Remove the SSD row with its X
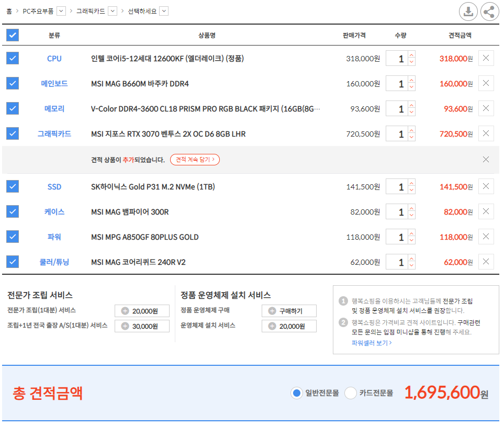 [x=486, y=186]
